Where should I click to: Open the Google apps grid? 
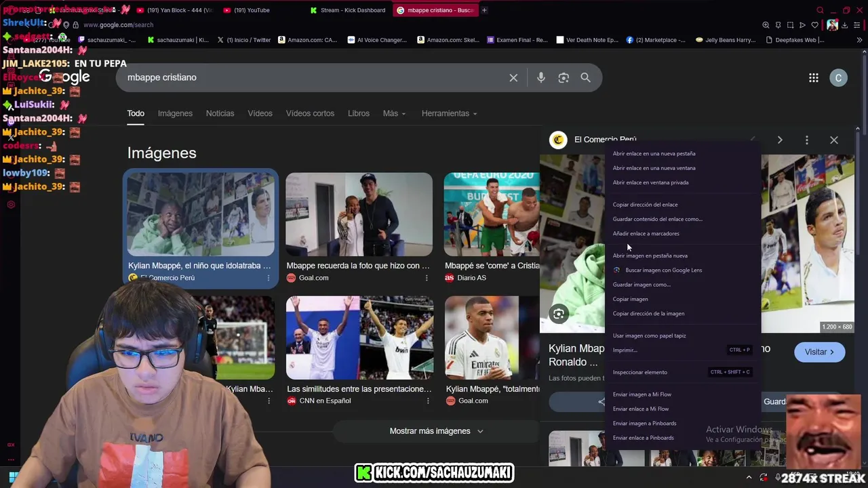tap(814, 78)
